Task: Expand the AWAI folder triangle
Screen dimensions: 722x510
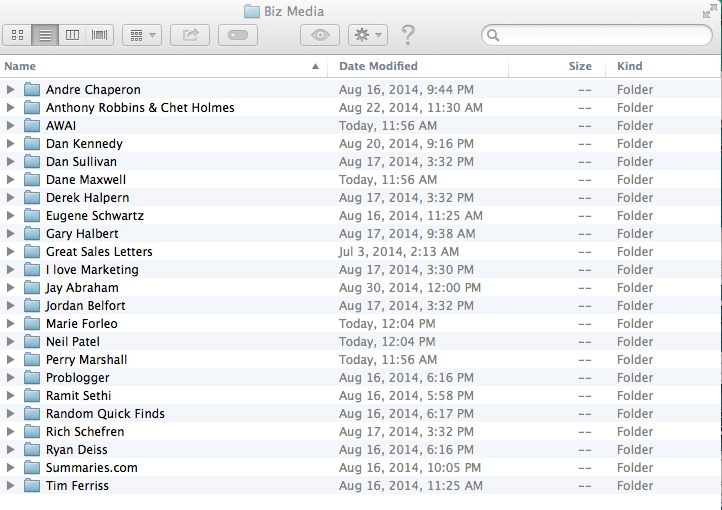Action: pos(10,125)
